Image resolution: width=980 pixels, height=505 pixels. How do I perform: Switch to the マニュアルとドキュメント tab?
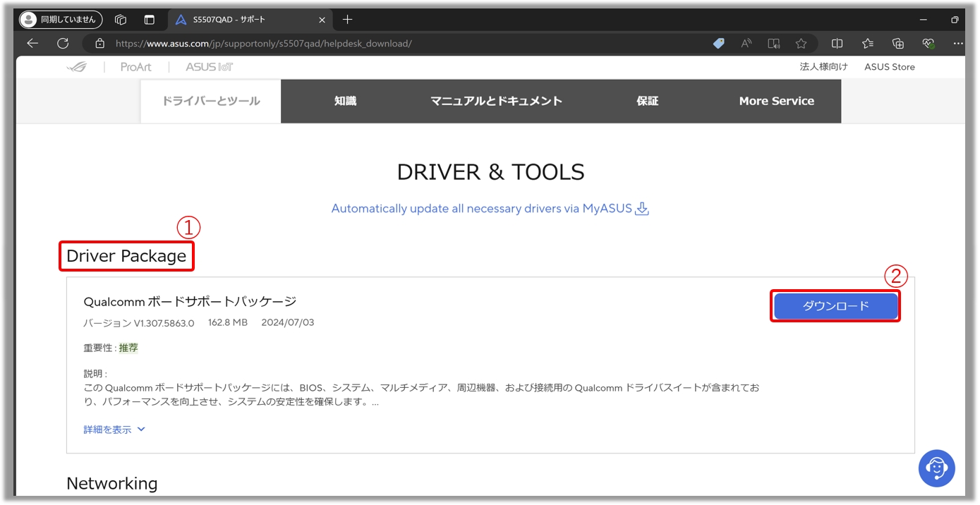click(x=497, y=101)
